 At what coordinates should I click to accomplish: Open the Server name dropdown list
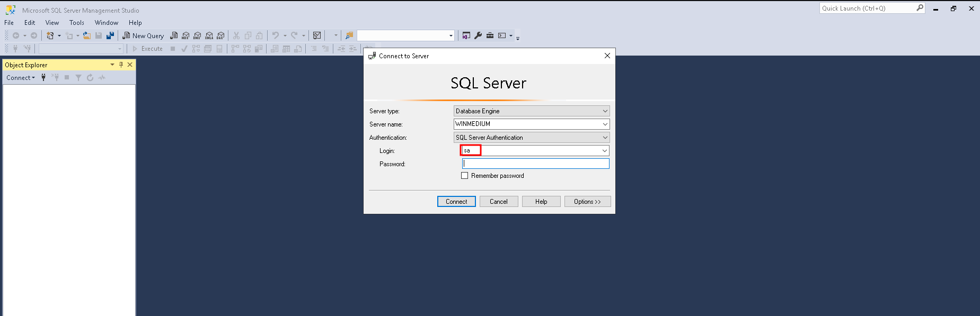pyautogui.click(x=605, y=124)
